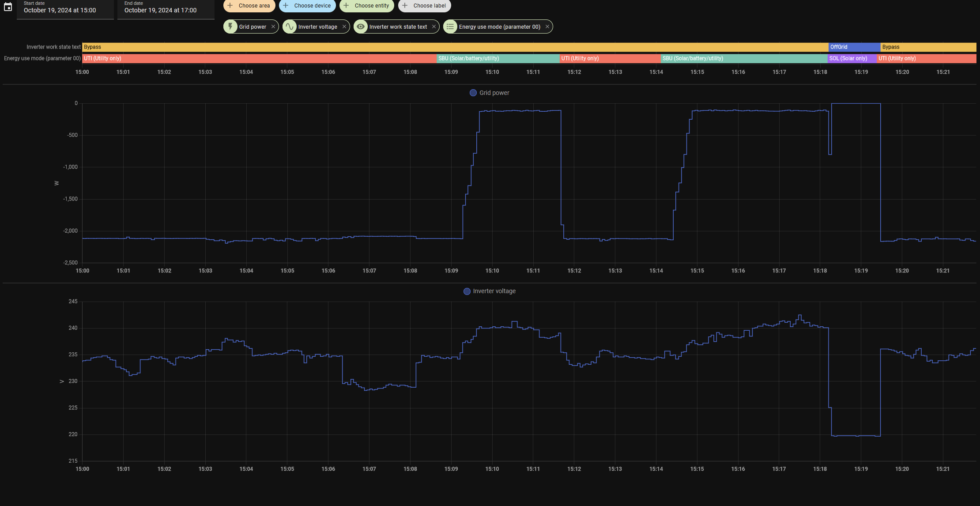Click the W unit label on Grid power chart
The image size is (980, 506).
pyautogui.click(x=57, y=183)
